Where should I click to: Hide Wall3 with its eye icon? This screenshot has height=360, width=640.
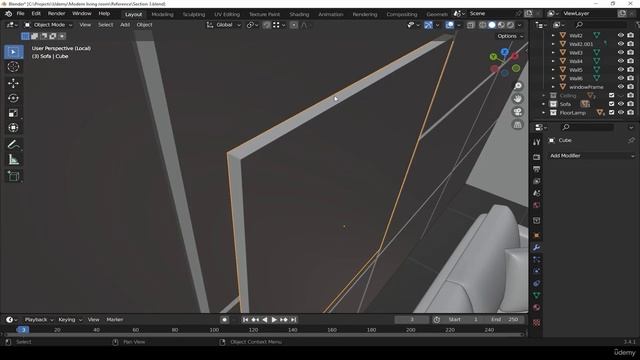pos(621,53)
